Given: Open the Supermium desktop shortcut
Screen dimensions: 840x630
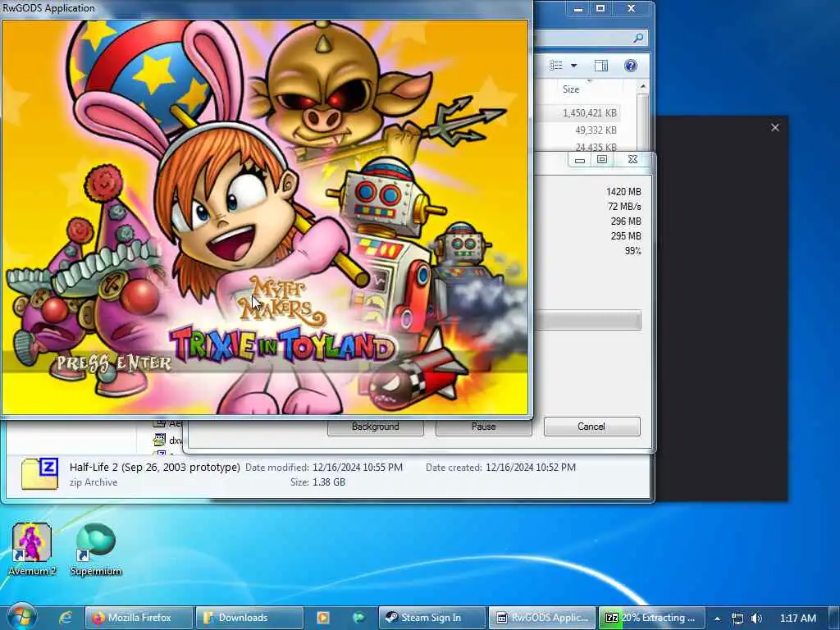Looking at the screenshot, I should (96, 549).
